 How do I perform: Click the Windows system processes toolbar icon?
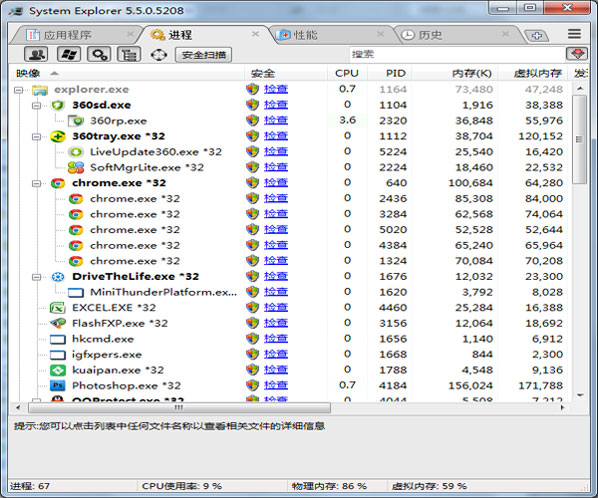[69, 55]
